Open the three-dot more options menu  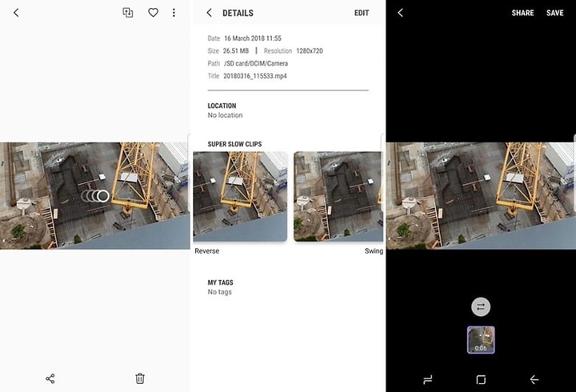[x=174, y=13]
